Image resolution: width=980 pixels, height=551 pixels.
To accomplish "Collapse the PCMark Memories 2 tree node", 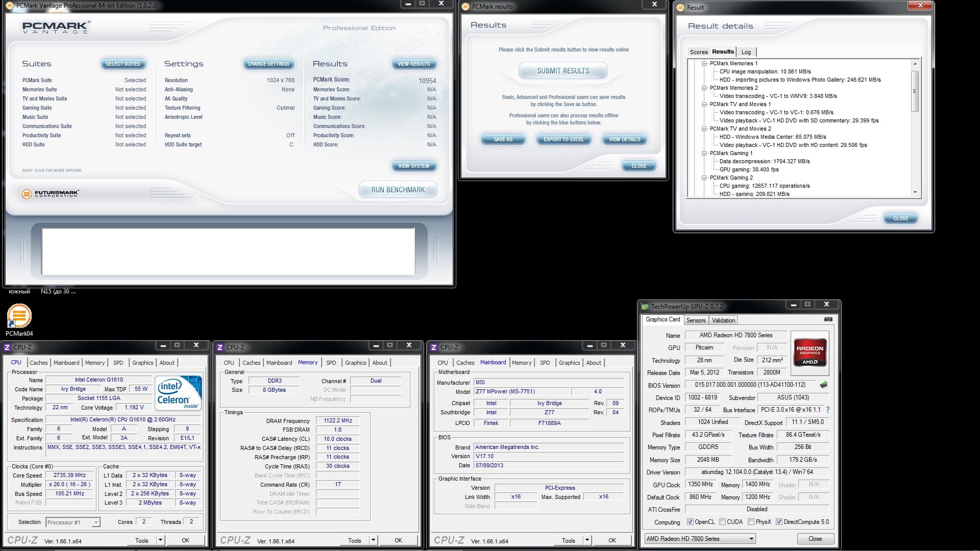I will (x=704, y=88).
